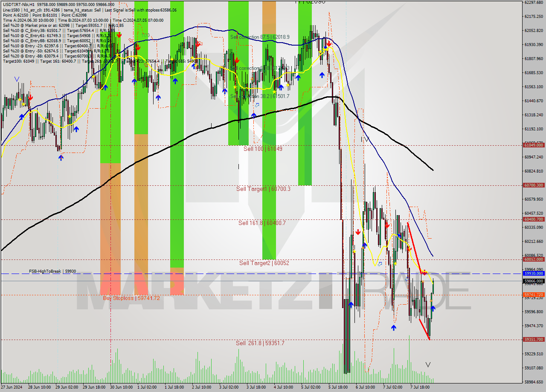Click the 'Sell correction 38.2 | 61501.7' label
The height and width of the screenshot is (392, 546).
[260, 96]
